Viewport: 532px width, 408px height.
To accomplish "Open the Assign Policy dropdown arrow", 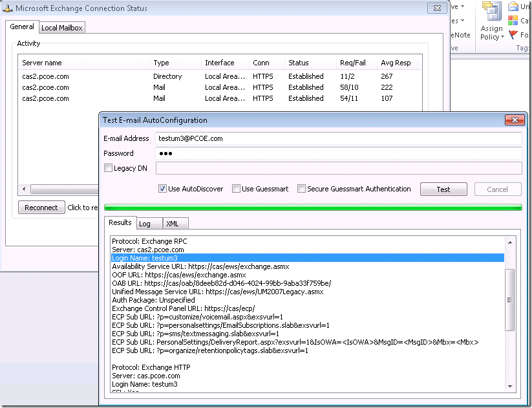I will [502, 37].
